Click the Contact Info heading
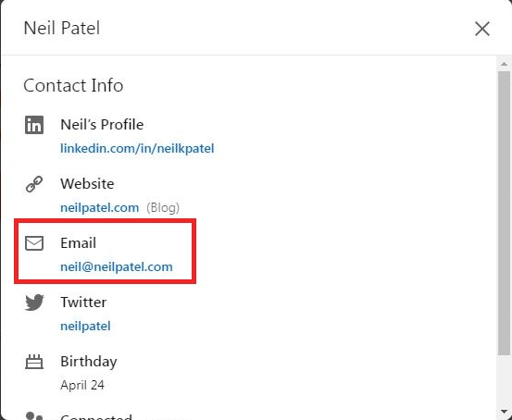This screenshot has width=512, height=420. (x=73, y=85)
